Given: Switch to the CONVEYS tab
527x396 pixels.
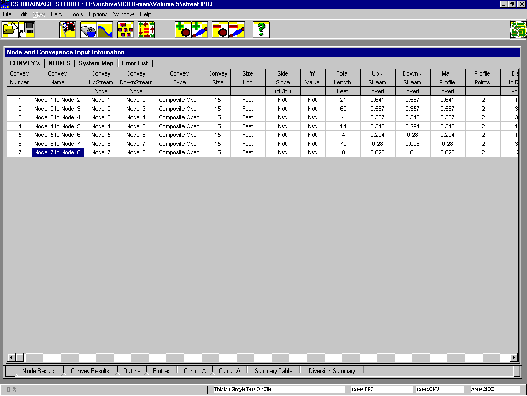Looking at the screenshot, I should [x=25, y=63].
